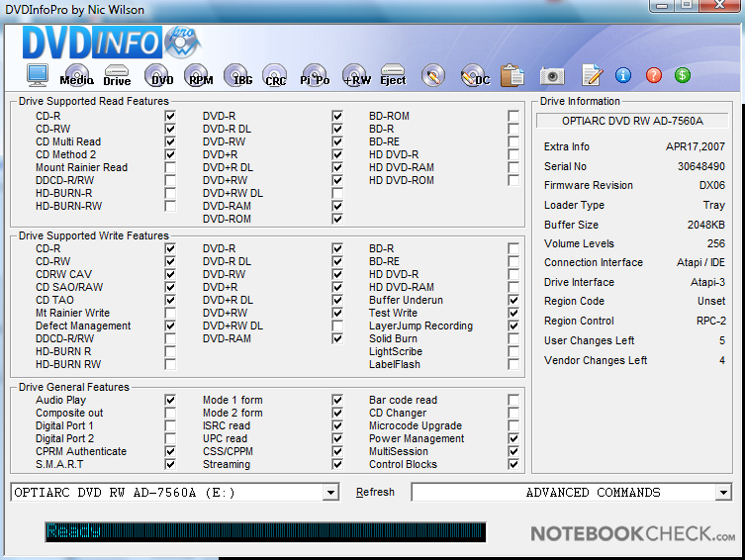This screenshot has height=560, width=745.
Task: Click the computer monitor toolbar icon
Action: coord(38,75)
